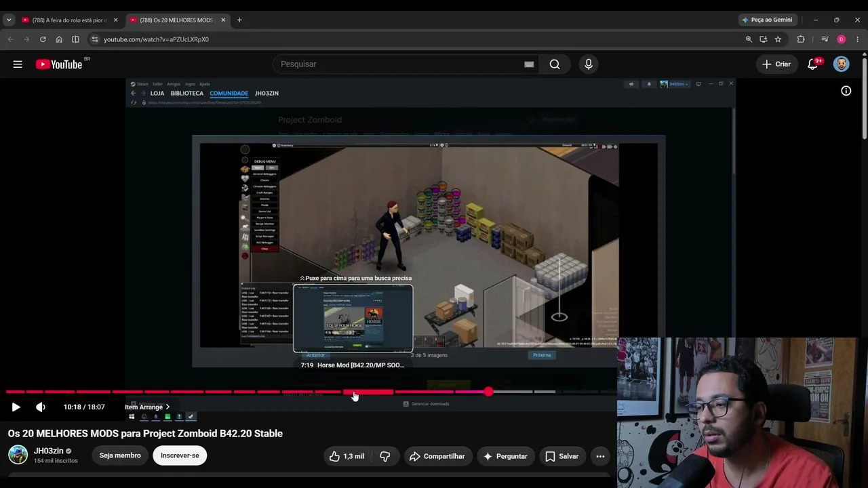Open the browser home page

[x=59, y=39]
